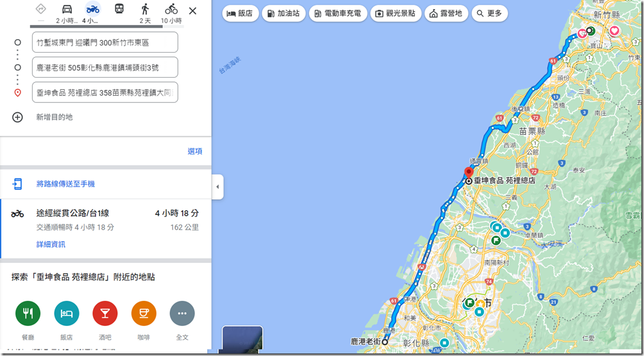This screenshot has height=356, width=644.
Task: Filter map by 露營地 campgrounds
Action: (446, 13)
